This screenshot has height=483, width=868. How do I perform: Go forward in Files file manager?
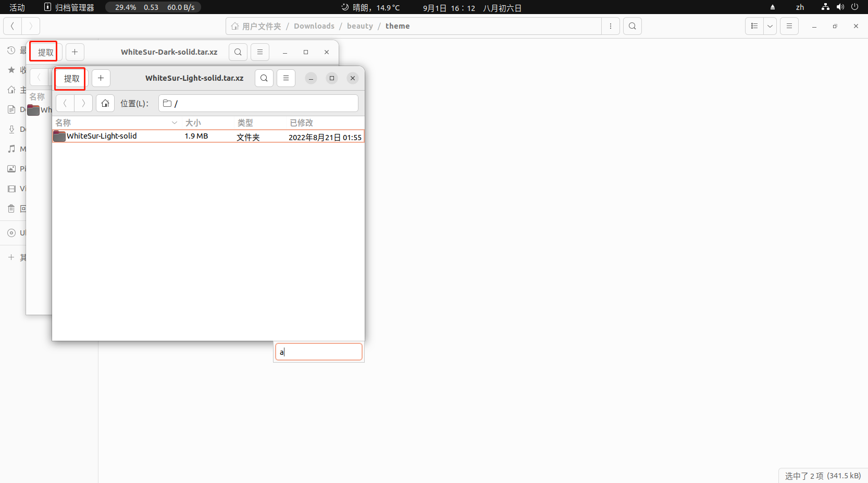[31, 26]
